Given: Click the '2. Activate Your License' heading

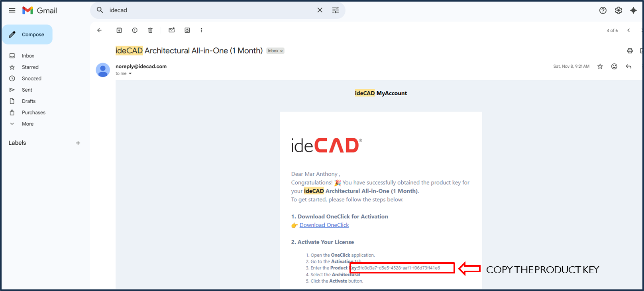Looking at the screenshot, I should pos(322,242).
